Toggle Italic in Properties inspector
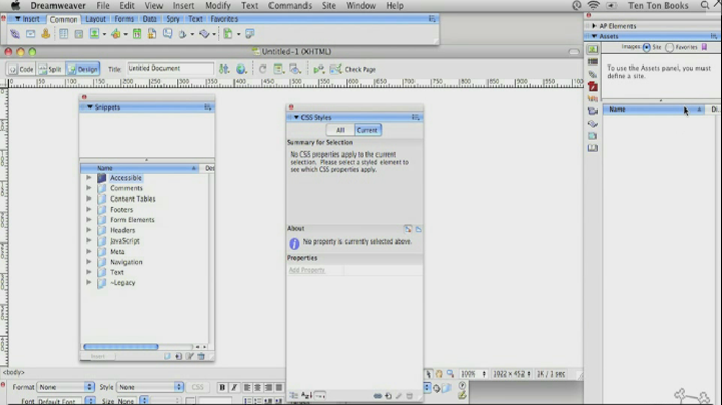Screen dimensions: 722x405 point(233,388)
